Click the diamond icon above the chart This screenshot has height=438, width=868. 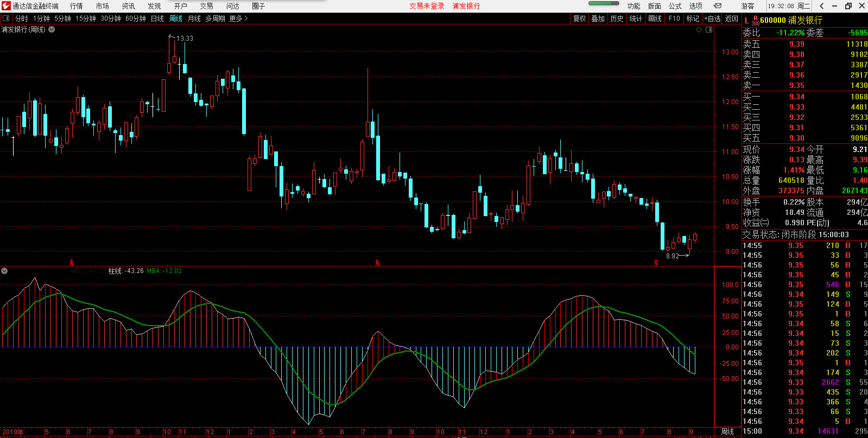pos(699,30)
